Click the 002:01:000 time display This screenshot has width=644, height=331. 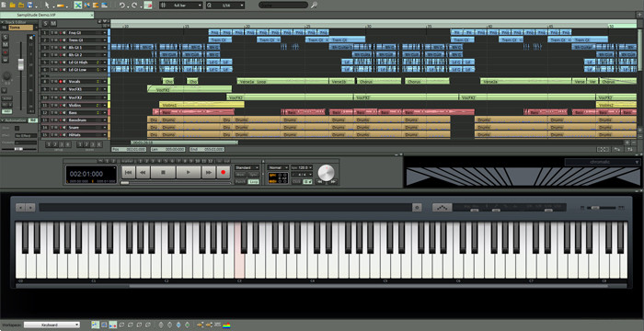(x=86, y=174)
